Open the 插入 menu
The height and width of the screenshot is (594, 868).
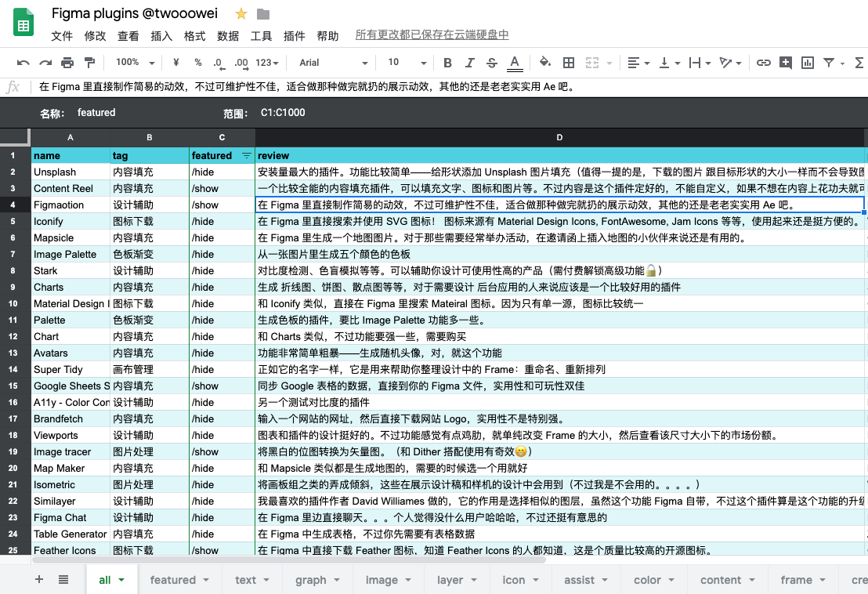click(161, 36)
